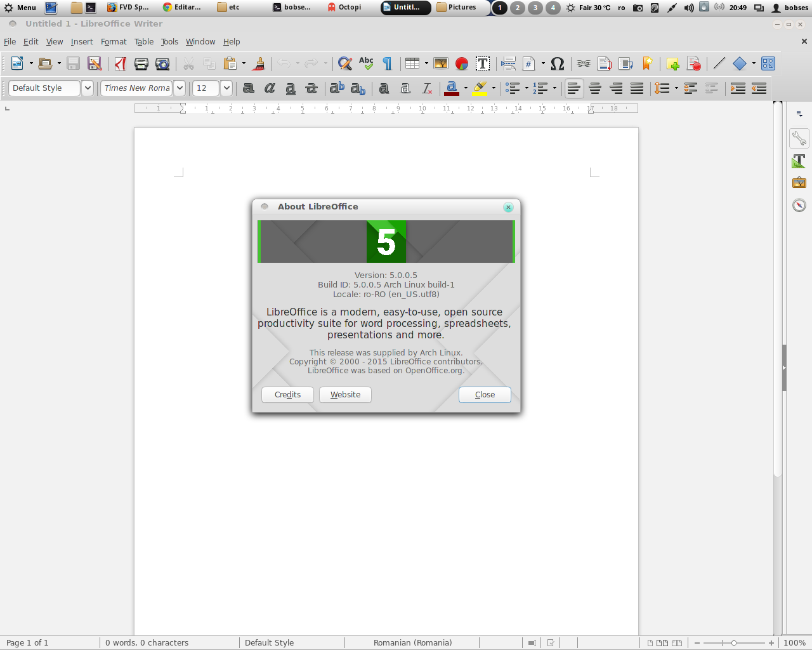Insert Comment yellow note icon
This screenshot has height=650, width=812.
pyautogui.click(x=673, y=63)
